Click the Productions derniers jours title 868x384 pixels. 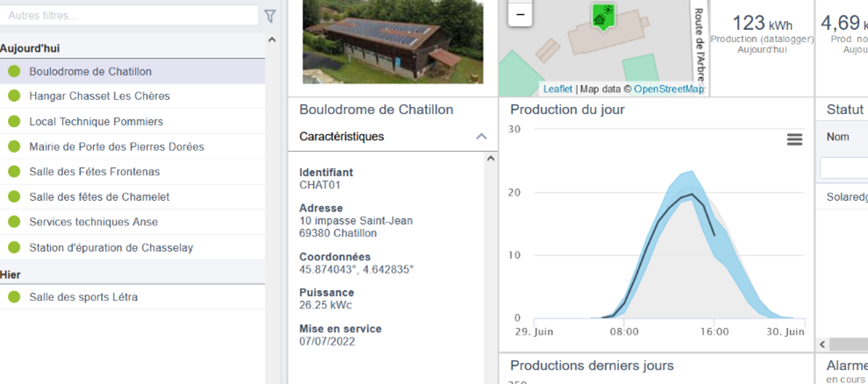(592, 366)
